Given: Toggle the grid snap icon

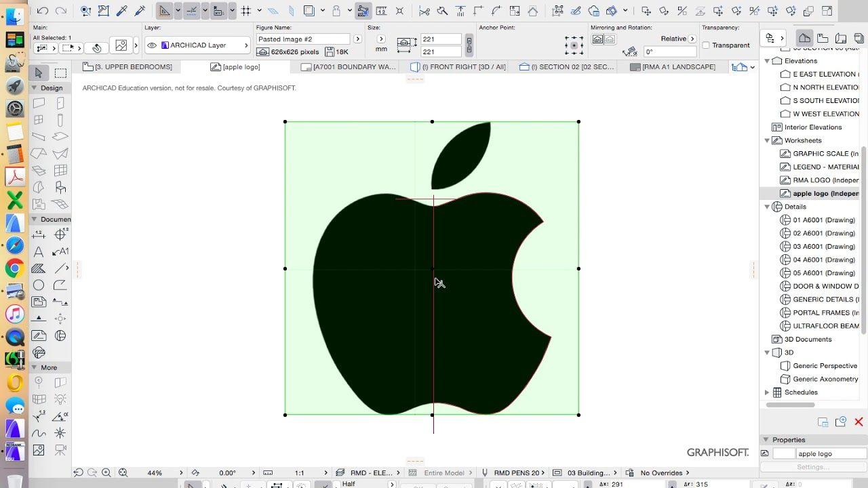Looking at the screenshot, I should coord(245,10).
